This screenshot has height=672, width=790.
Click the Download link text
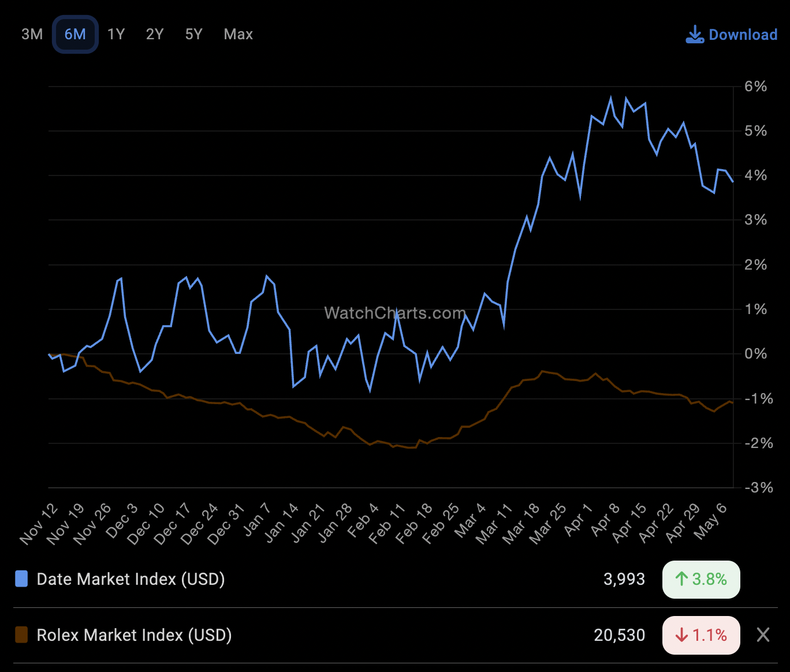point(744,34)
